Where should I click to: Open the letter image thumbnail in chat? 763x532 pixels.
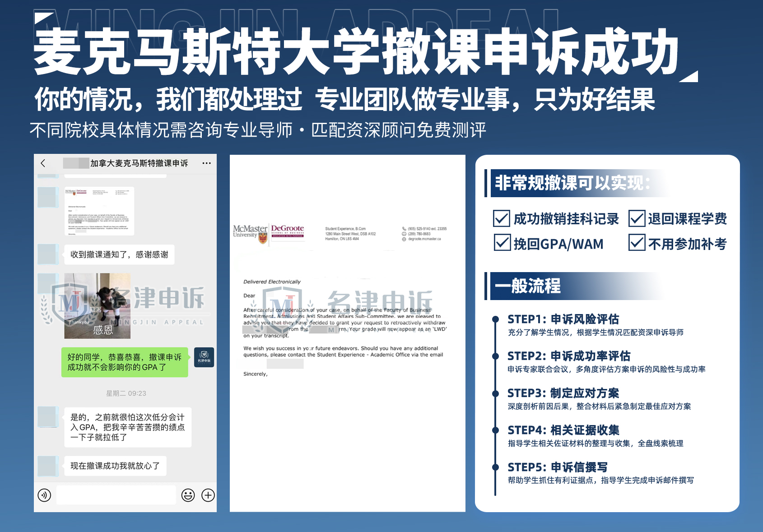pos(99,211)
